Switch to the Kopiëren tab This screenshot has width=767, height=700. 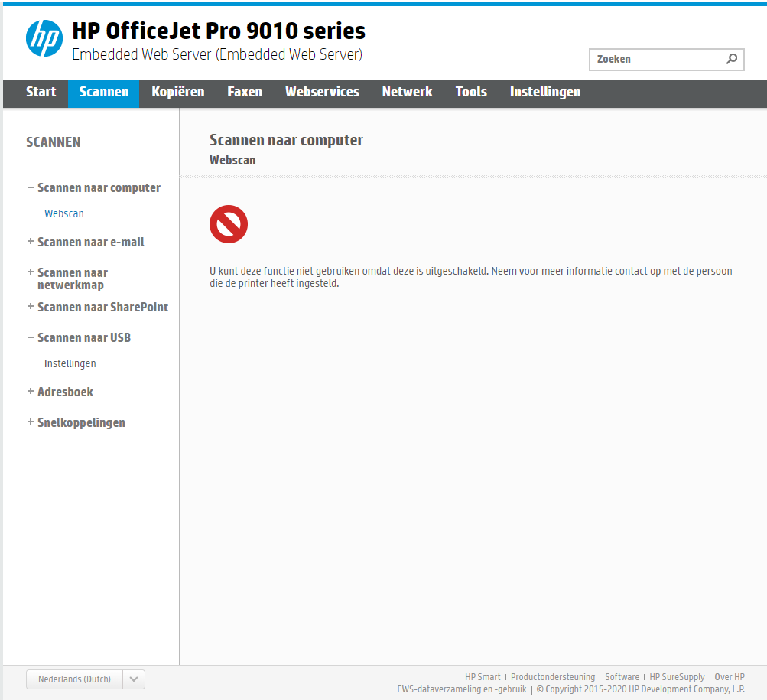point(178,92)
